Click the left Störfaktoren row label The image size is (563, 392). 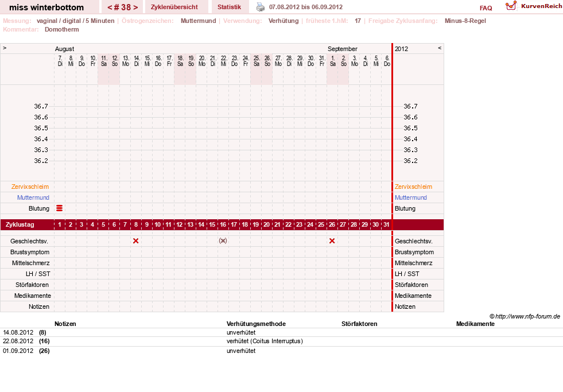tap(32, 285)
